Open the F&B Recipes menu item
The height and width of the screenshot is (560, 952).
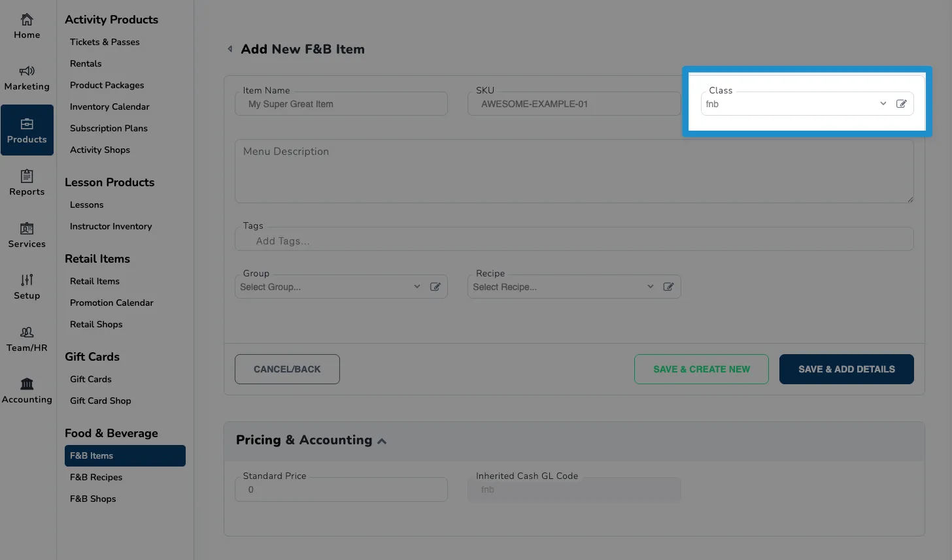96,477
